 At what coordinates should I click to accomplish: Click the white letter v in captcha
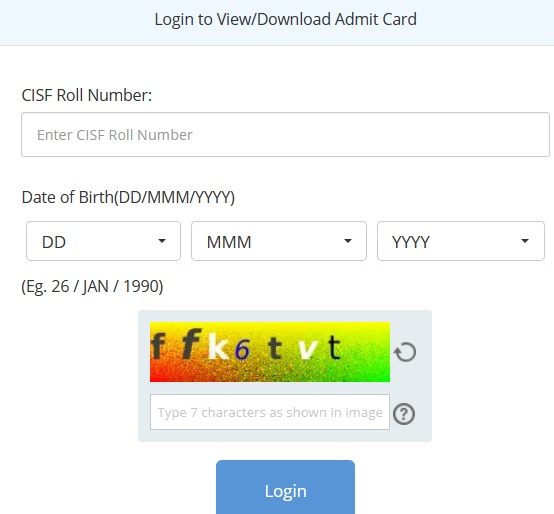tap(307, 350)
